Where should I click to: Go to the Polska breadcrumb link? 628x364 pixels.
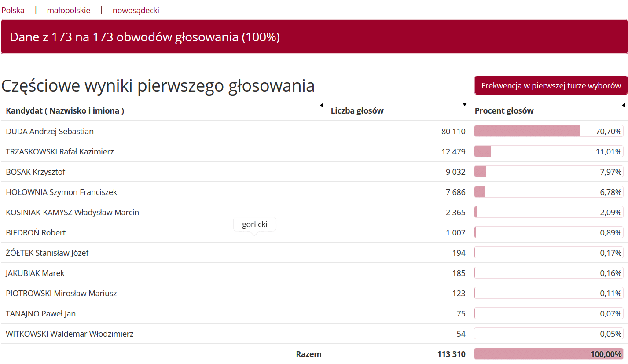tap(13, 11)
